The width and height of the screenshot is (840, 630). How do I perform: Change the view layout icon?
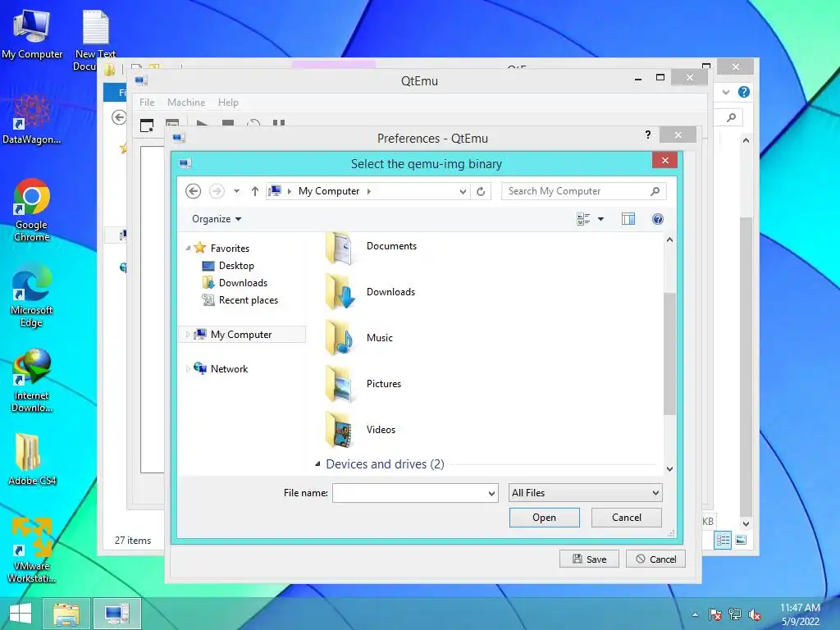(x=583, y=219)
